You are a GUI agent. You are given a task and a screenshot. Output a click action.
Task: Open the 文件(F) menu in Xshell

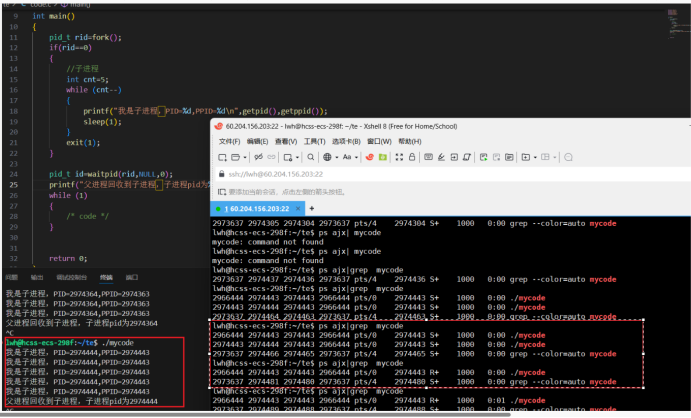pos(230,141)
